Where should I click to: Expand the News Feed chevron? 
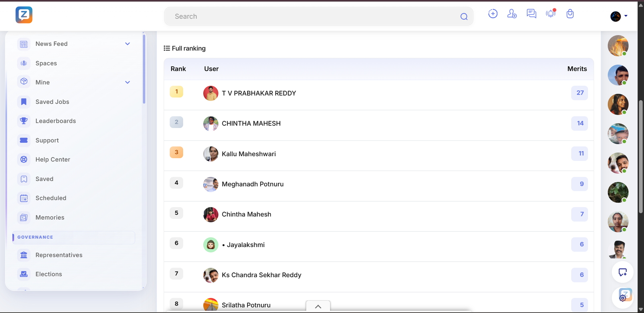[x=128, y=44]
